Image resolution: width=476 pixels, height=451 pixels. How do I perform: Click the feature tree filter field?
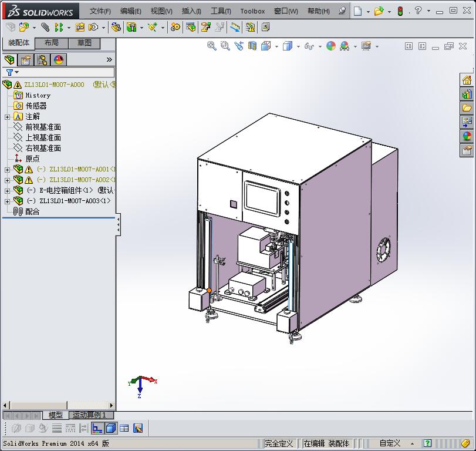point(58,72)
